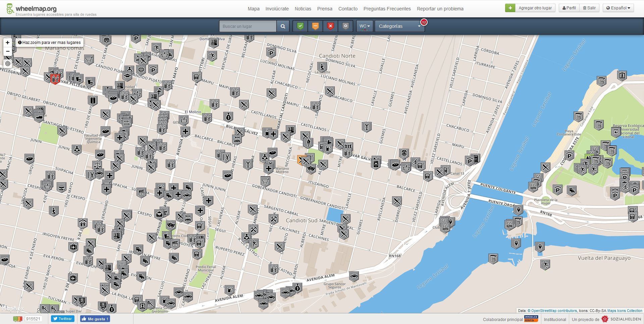The height and width of the screenshot is (324, 644).
Task: Click Reportar un problema
Action: (x=440, y=9)
